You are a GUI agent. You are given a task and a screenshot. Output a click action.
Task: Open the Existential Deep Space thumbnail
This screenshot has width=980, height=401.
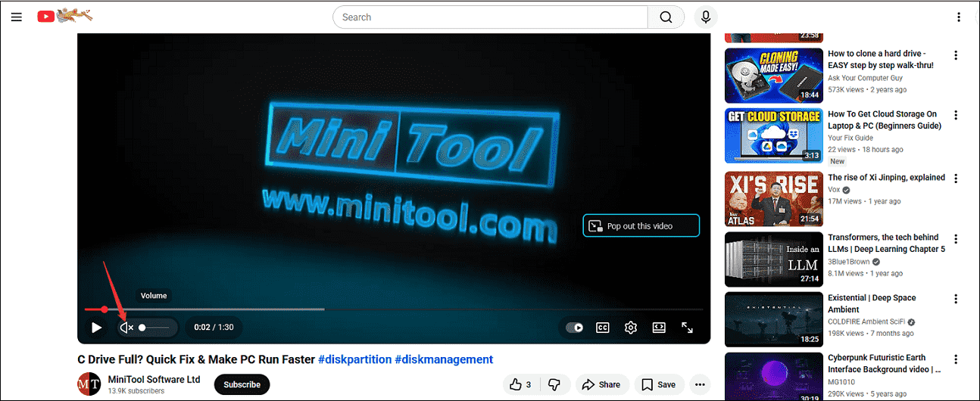(x=773, y=319)
